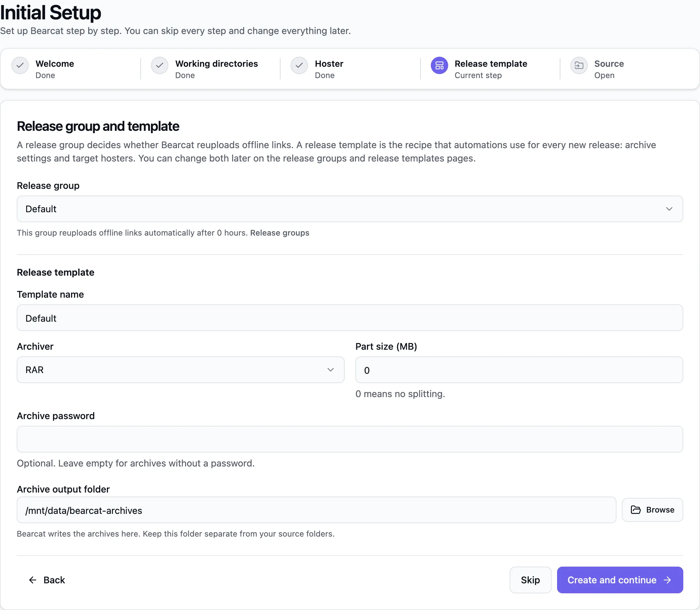Click the '0 means no splitting.' hint

click(x=400, y=394)
